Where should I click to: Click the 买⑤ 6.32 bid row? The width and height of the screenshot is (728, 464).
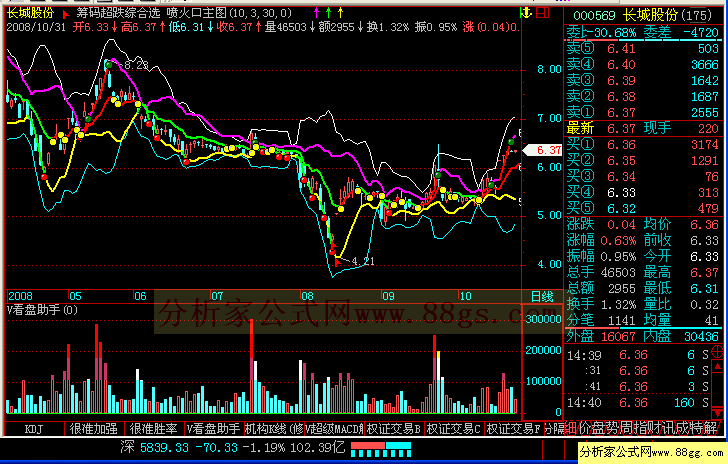click(643, 208)
